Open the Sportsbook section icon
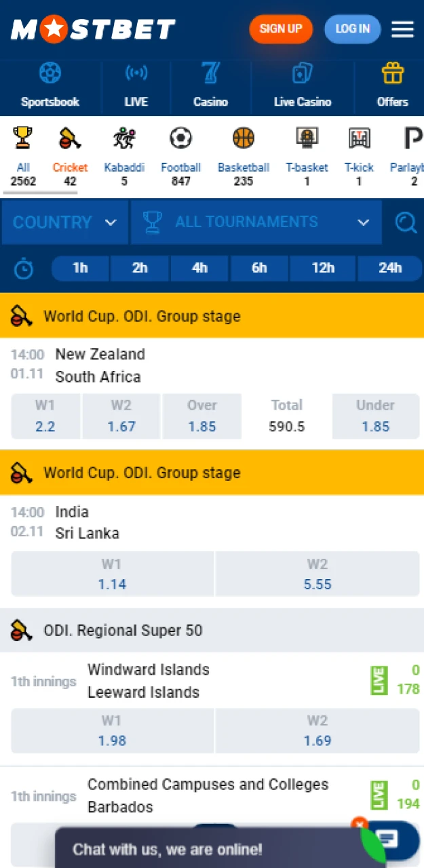This screenshot has height=868, width=424. (50, 73)
